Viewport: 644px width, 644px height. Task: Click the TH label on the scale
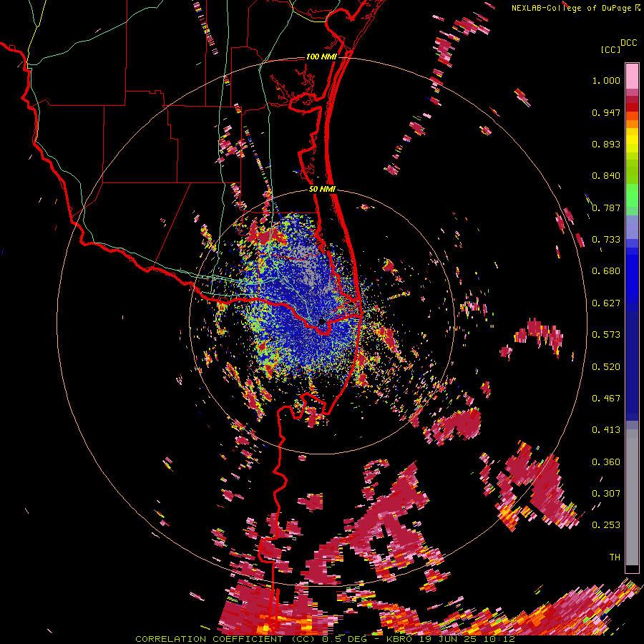point(615,557)
